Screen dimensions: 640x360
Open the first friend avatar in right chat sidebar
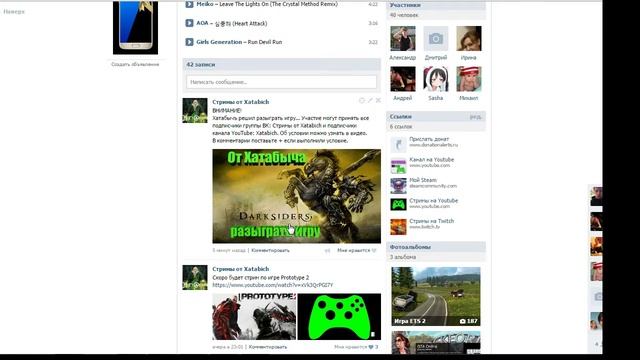click(596, 196)
